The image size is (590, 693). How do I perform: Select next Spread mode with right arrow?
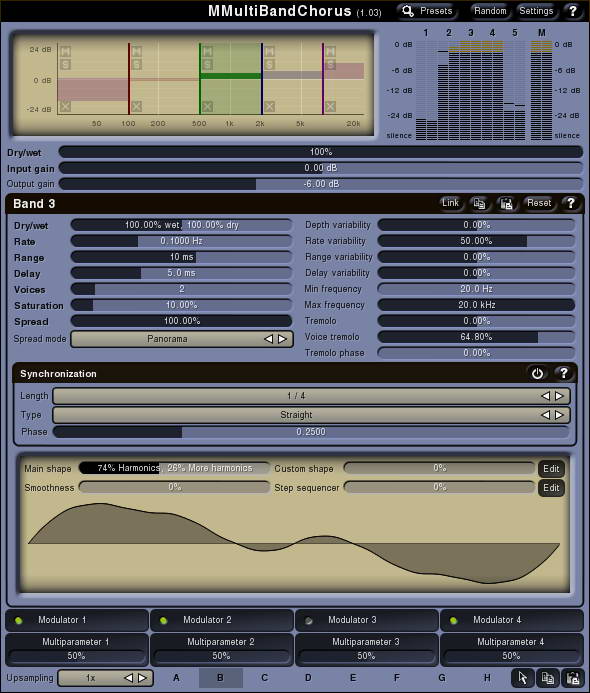pos(282,339)
